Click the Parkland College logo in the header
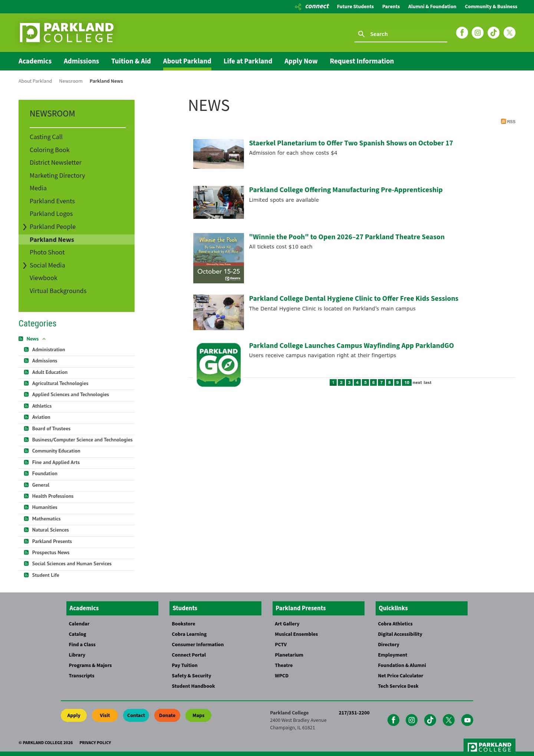The image size is (534, 756). point(67,33)
